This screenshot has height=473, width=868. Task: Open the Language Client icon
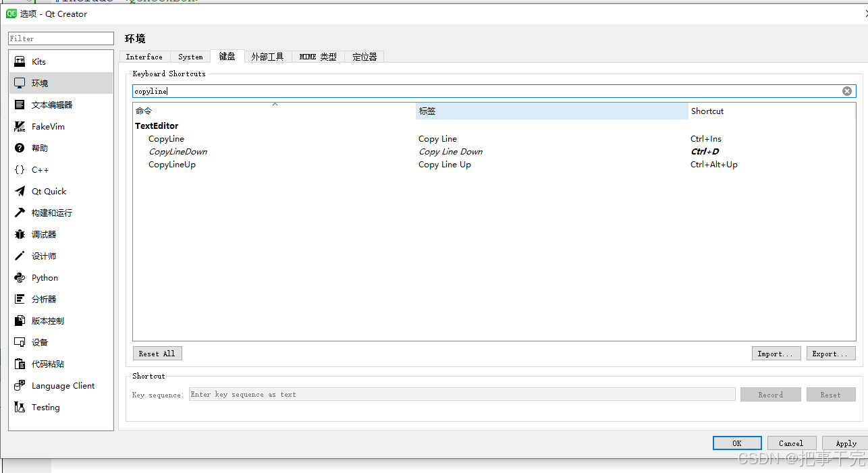[20, 385]
